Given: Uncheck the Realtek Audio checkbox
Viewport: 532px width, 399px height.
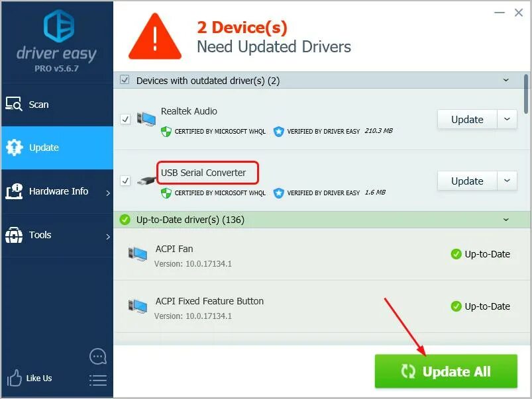Looking at the screenshot, I should tap(125, 119).
